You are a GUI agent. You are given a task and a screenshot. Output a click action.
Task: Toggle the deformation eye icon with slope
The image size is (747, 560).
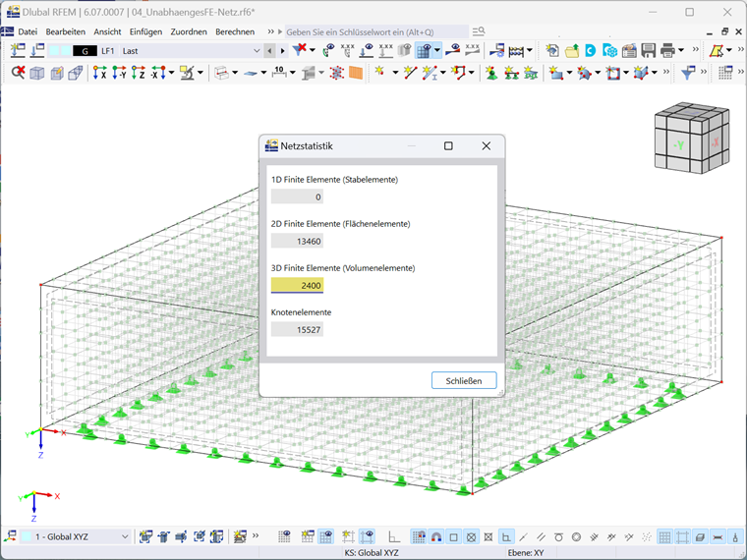[452, 50]
